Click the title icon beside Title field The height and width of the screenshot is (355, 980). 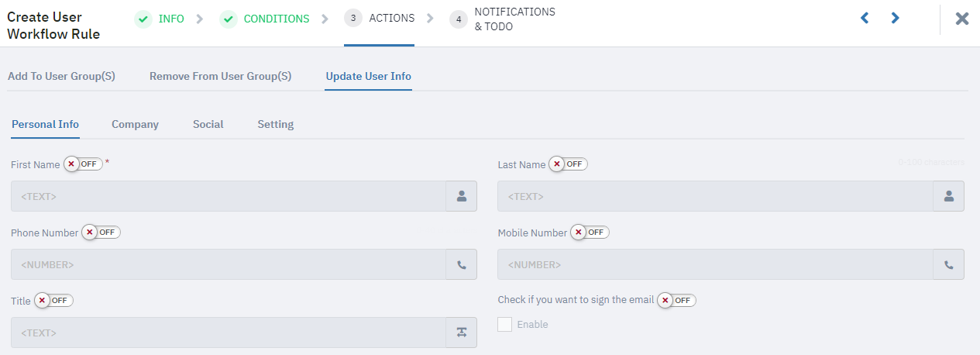462,333
